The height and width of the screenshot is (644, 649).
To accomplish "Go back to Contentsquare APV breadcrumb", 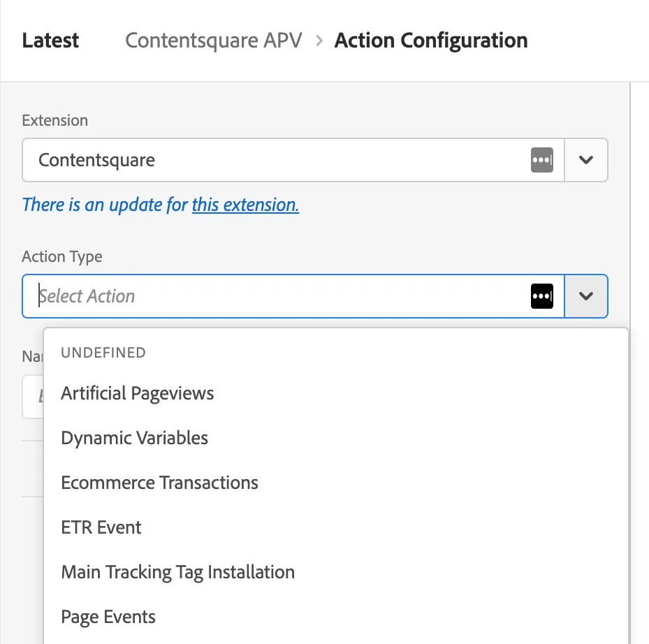I will click(x=214, y=41).
